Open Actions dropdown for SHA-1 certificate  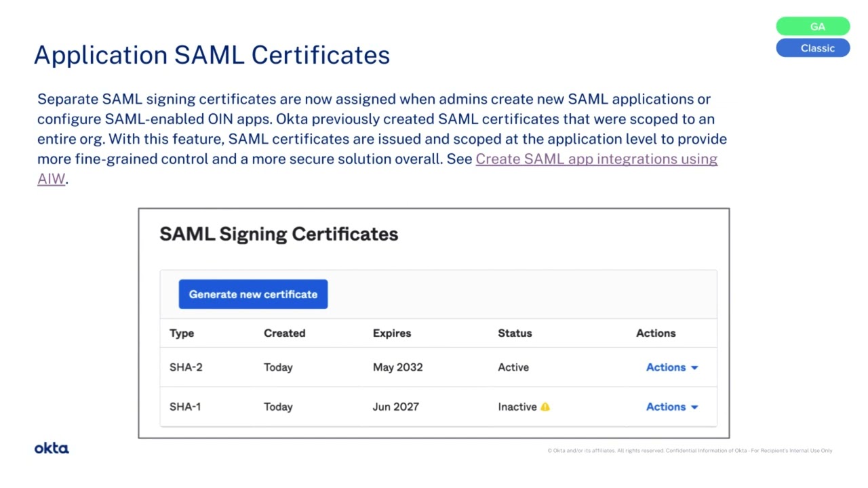tap(672, 407)
